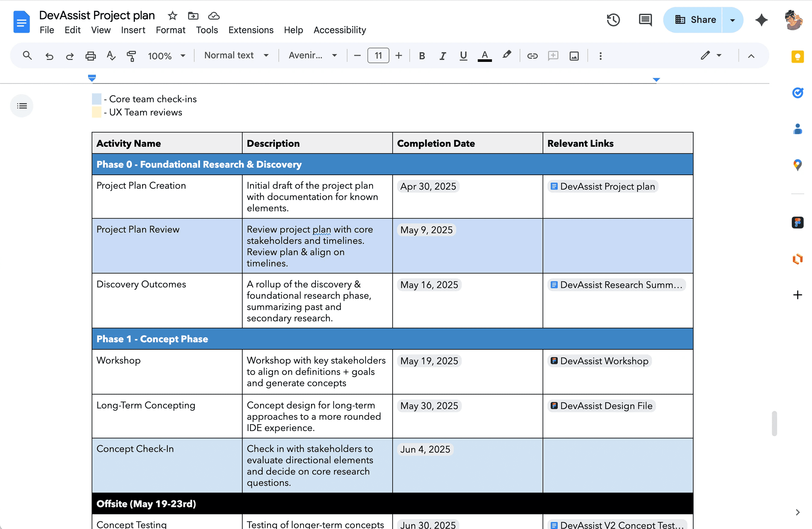Open the 100% zoom level dropdown
This screenshot has height=529, width=812.
pyautogui.click(x=167, y=56)
